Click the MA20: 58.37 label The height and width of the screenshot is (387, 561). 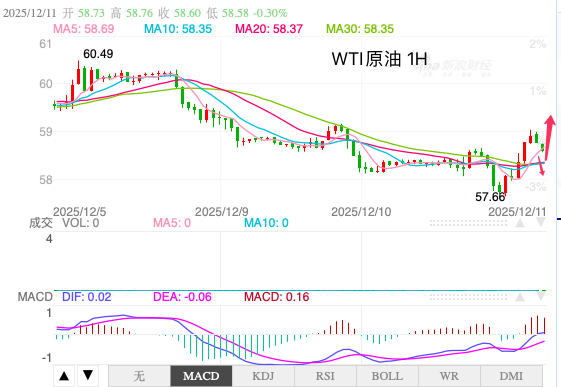pyautogui.click(x=269, y=29)
